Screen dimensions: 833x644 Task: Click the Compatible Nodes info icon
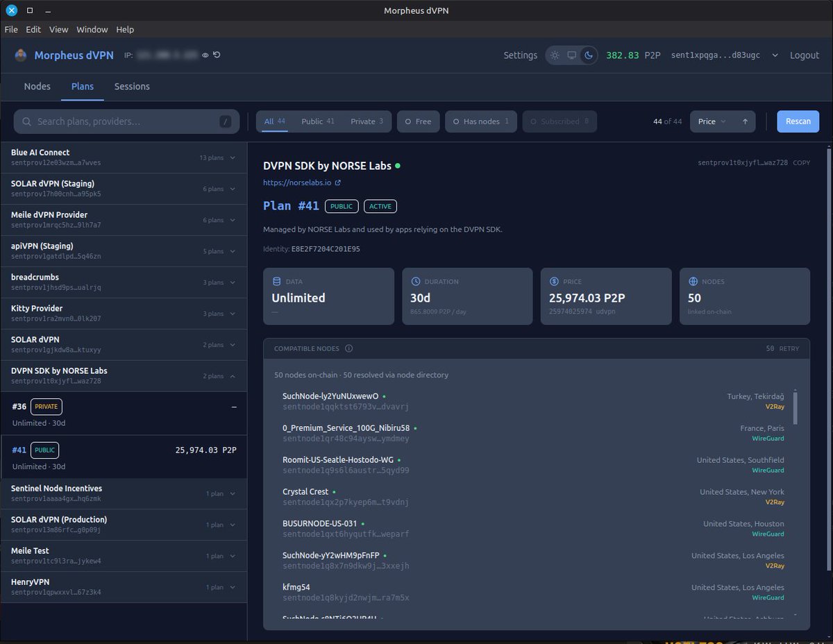(349, 348)
